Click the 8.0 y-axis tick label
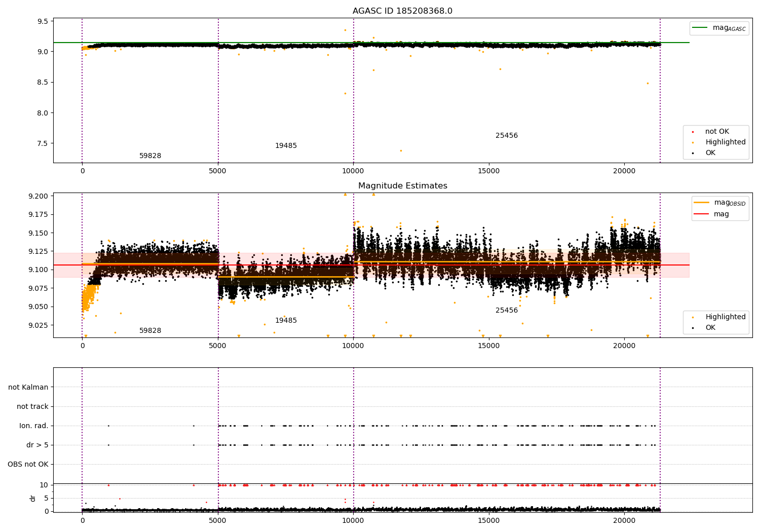This screenshot has width=760, height=532. tap(43, 113)
